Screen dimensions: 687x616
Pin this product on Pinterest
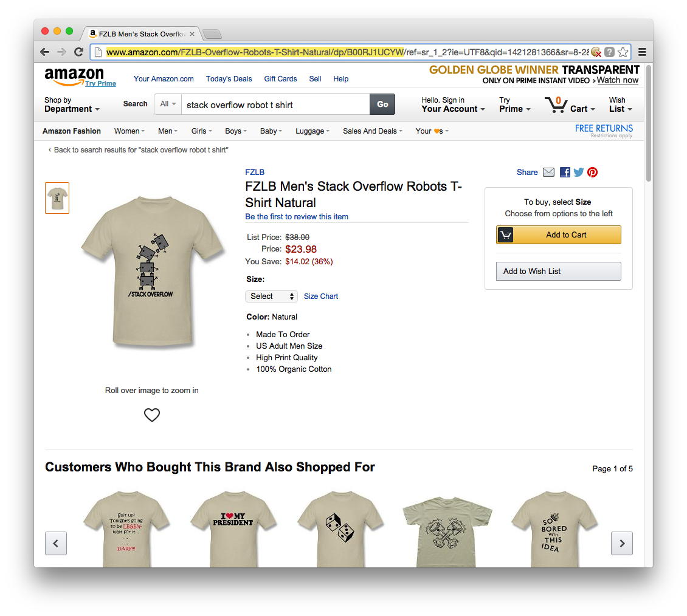pos(592,173)
